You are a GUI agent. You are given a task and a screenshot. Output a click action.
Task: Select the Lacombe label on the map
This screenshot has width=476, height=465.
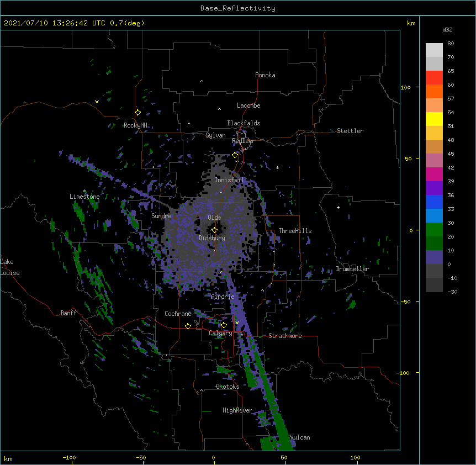point(248,105)
